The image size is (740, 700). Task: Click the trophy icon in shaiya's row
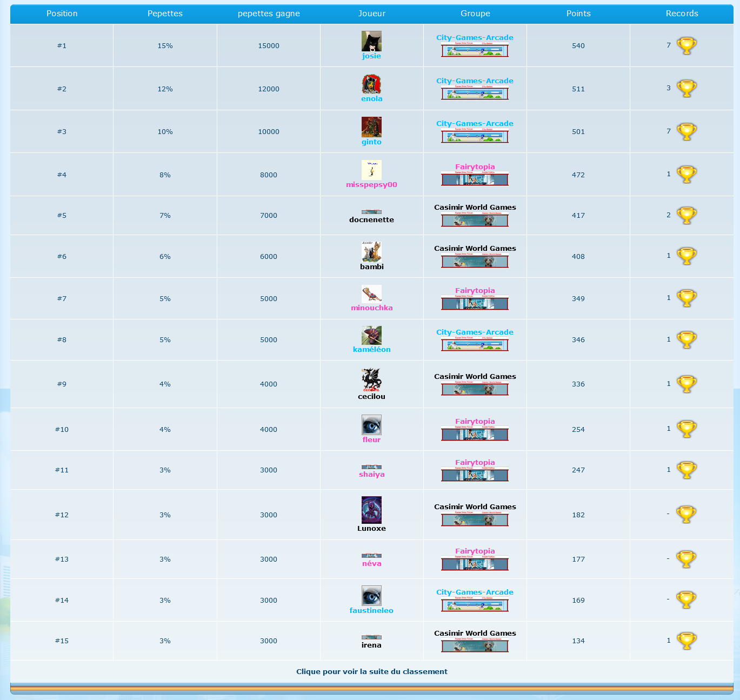coord(686,470)
